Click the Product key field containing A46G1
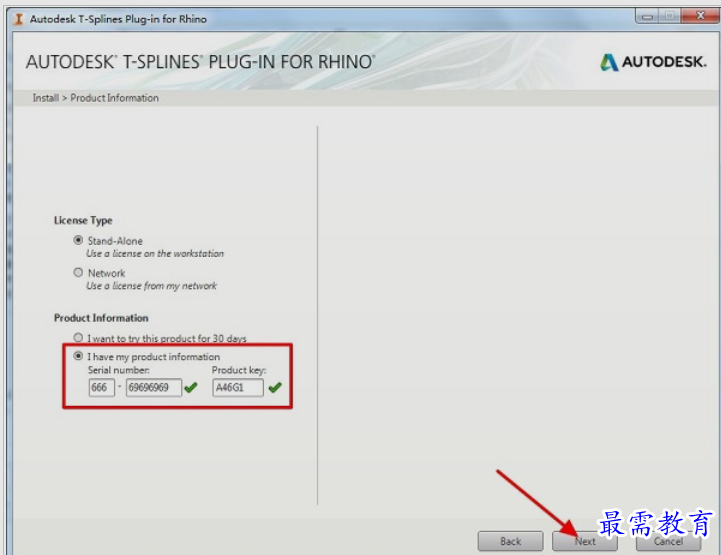 238,388
